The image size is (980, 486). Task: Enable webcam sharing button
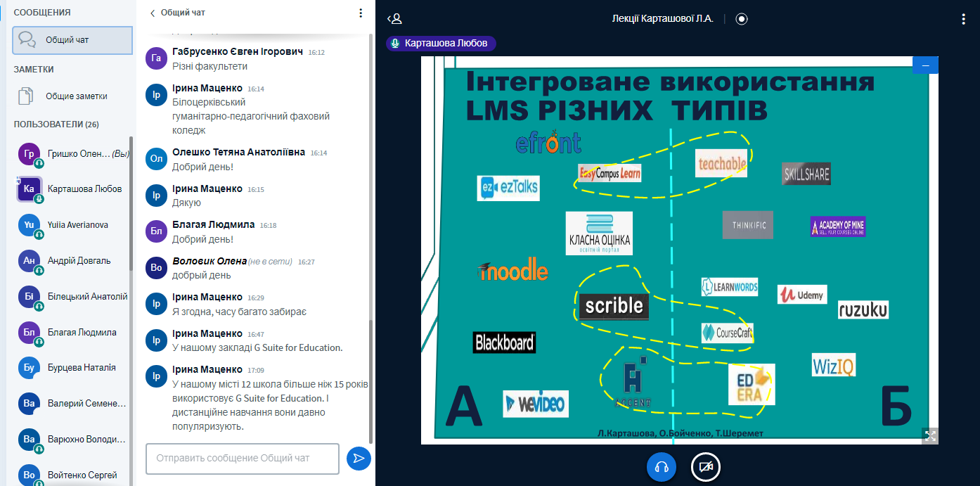click(x=706, y=467)
